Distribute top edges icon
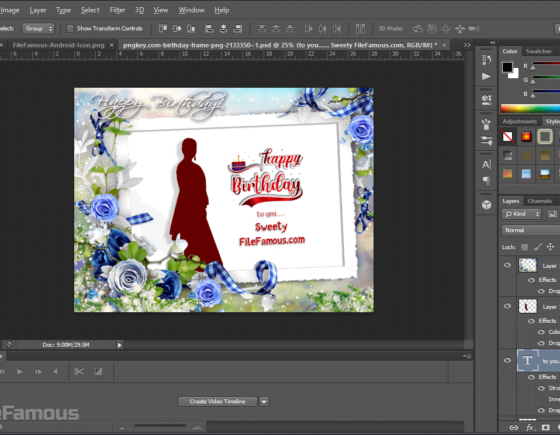The height and width of the screenshot is (435, 560). pos(262,29)
